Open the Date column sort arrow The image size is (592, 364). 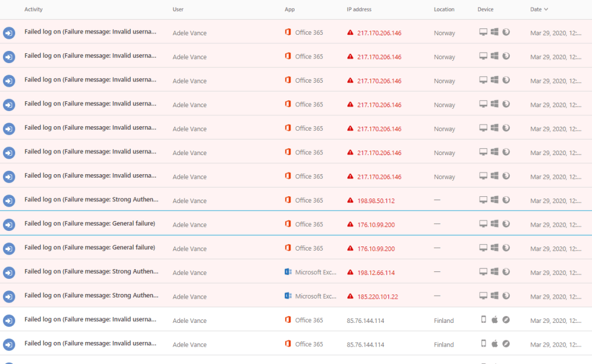[x=546, y=9]
